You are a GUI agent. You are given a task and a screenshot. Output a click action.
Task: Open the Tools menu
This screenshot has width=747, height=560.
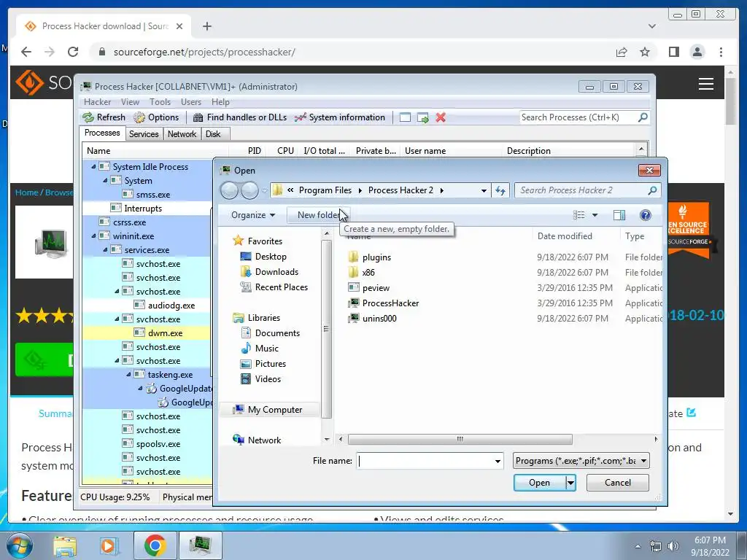(x=160, y=102)
